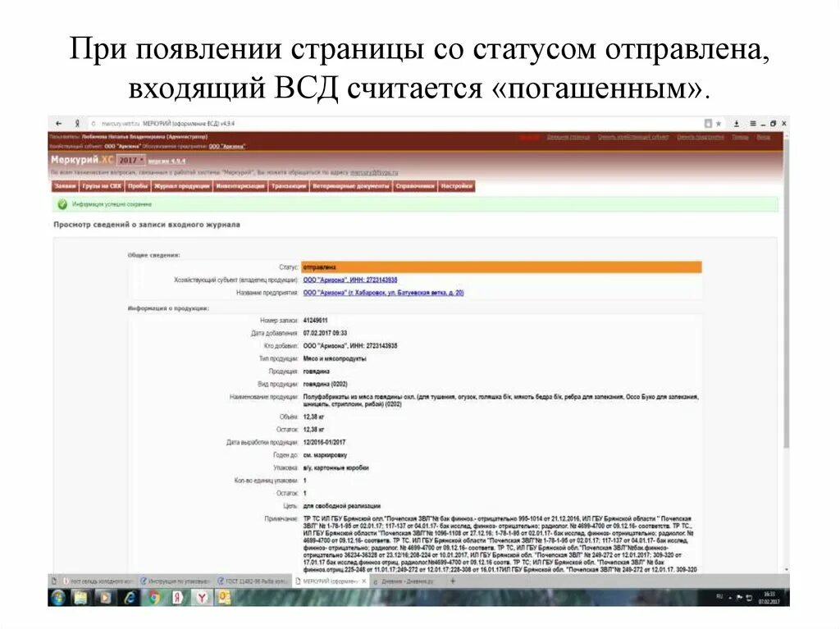
Task: Click the 'в/у, картонные коробки' packaging value
Action: [x=336, y=468]
